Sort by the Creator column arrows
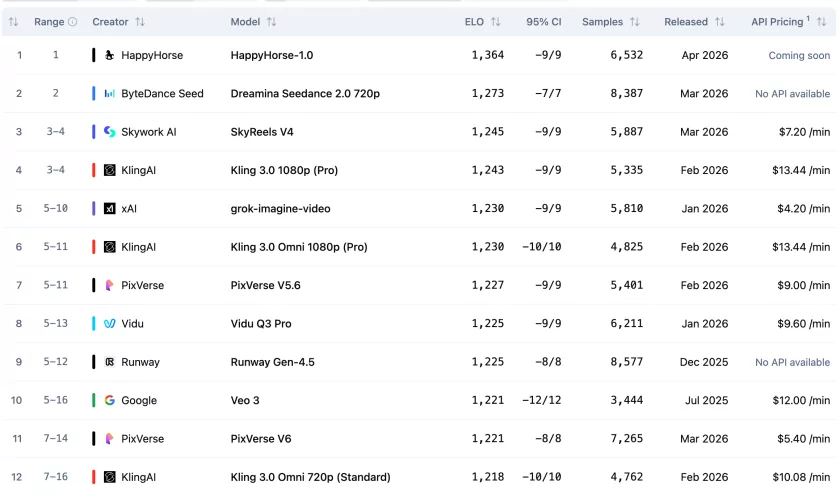Screen dimensions: 840x495 click(139, 22)
